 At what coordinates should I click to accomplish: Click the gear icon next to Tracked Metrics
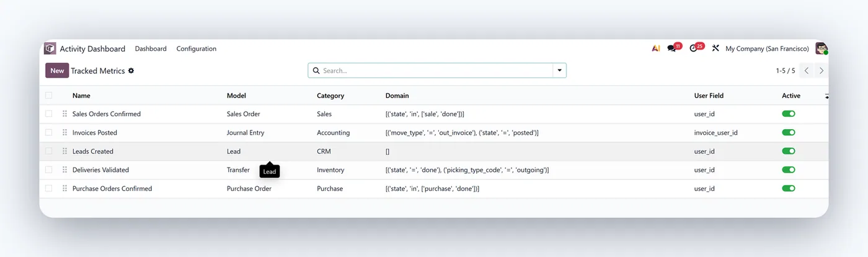coord(131,71)
